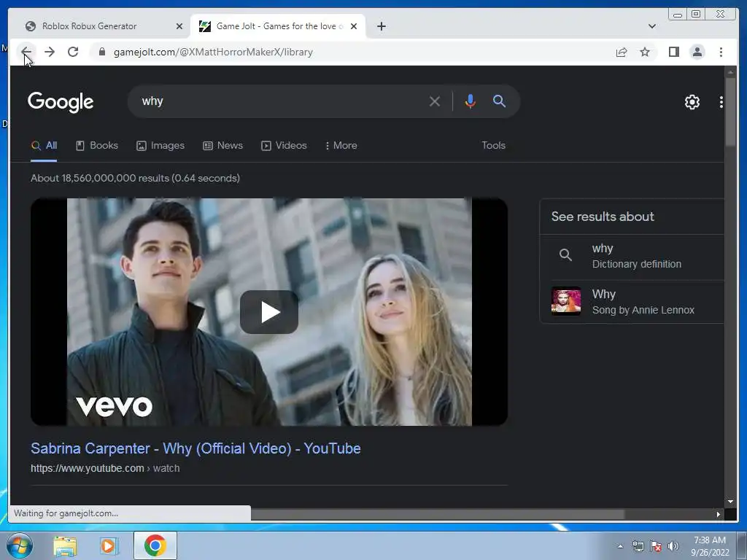
Task: Open Google settings gear
Action: 692,102
